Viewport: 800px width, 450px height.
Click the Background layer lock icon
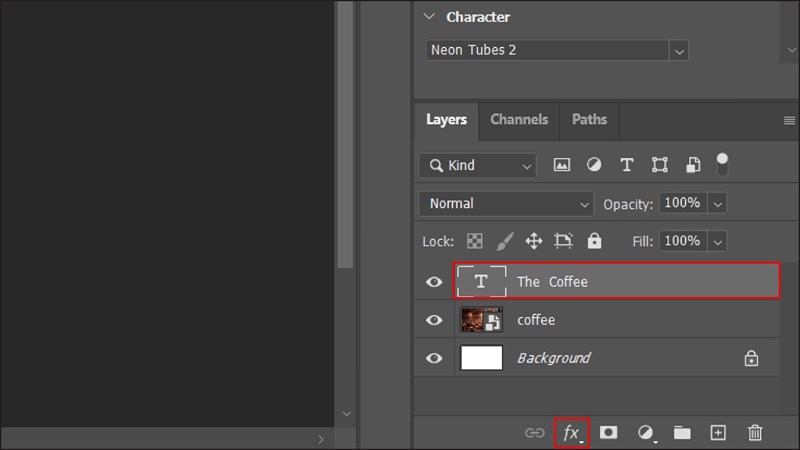tap(751, 358)
